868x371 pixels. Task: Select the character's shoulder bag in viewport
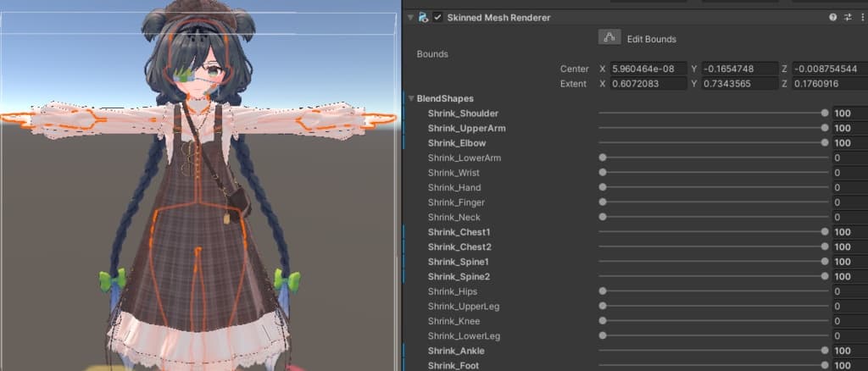(240, 202)
